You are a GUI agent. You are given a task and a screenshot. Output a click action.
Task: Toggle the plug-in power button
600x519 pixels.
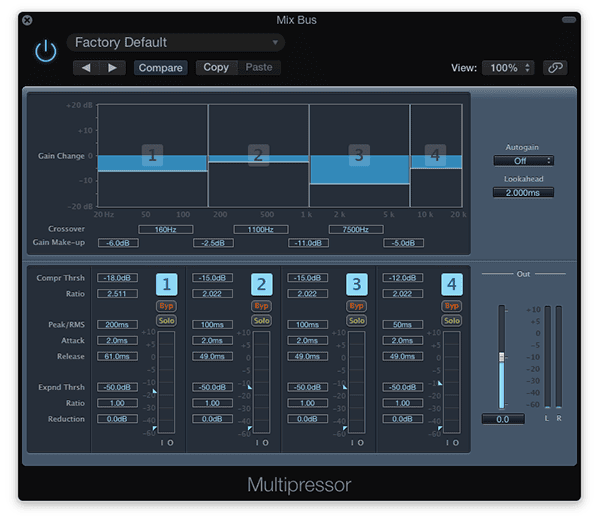[46, 51]
